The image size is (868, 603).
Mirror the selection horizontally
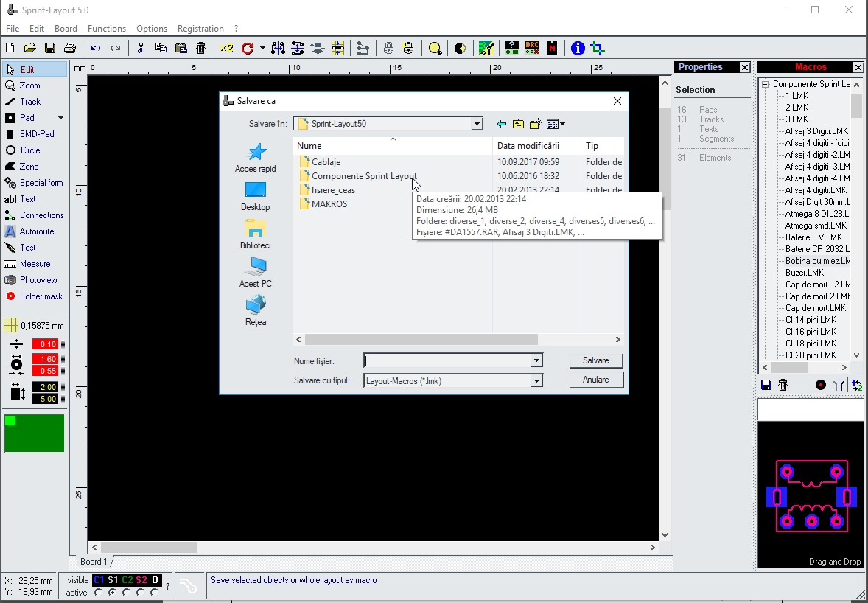click(x=278, y=48)
